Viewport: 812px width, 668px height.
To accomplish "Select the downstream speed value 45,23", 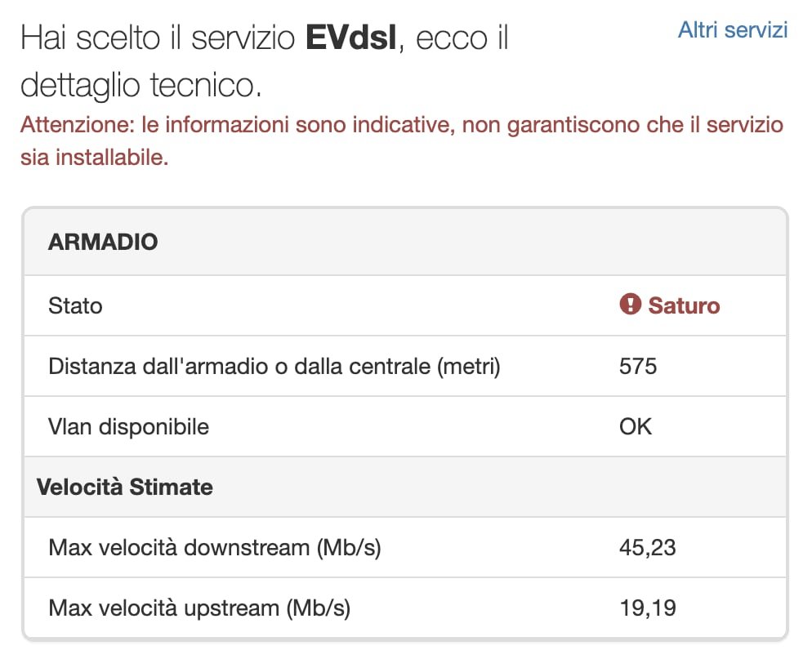I will (648, 547).
